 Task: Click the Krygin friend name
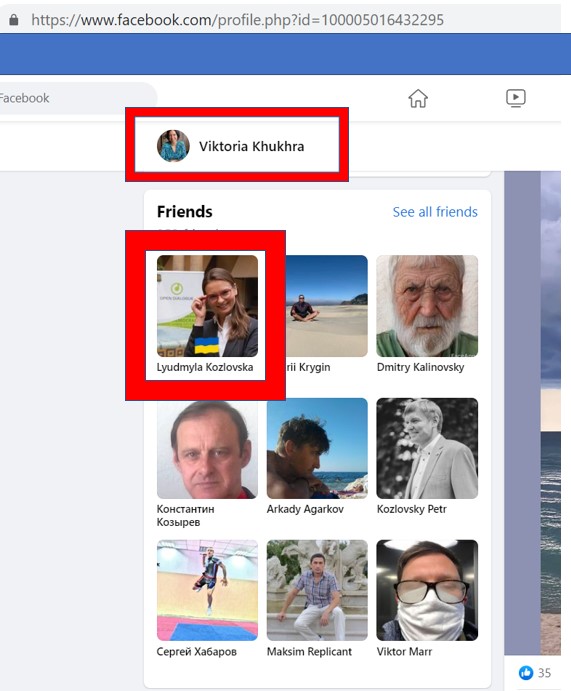tap(308, 367)
